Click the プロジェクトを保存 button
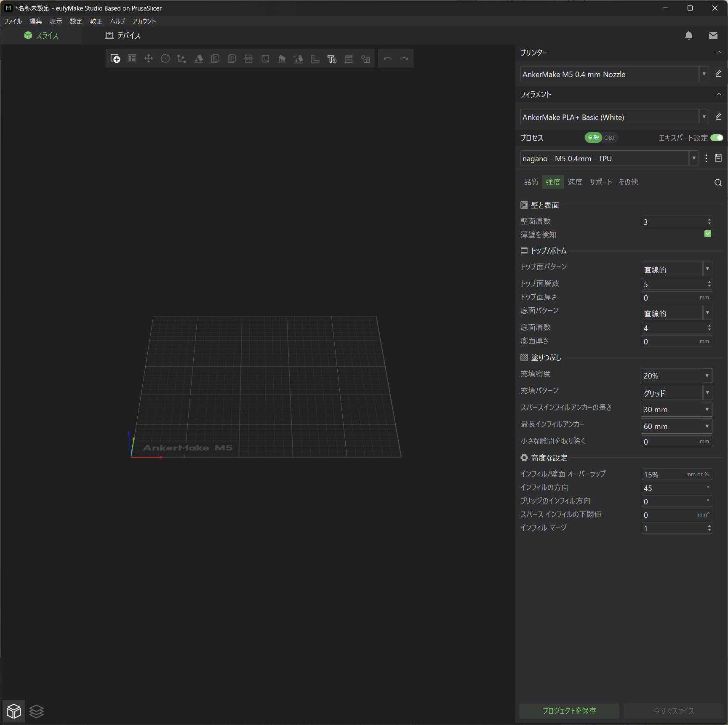The width and height of the screenshot is (728, 725). [x=569, y=711]
